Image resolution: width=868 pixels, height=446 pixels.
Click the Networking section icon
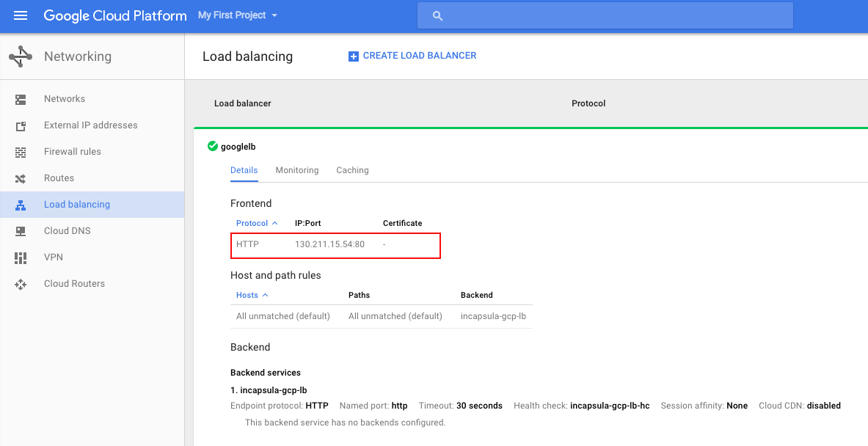coord(21,56)
